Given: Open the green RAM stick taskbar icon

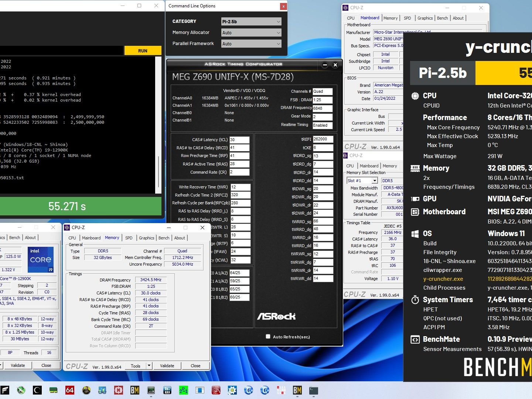Looking at the screenshot, I should (53, 390).
